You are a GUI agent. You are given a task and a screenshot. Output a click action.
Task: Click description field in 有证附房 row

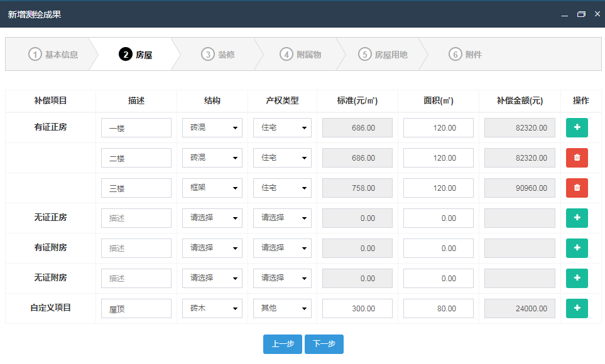136,248
